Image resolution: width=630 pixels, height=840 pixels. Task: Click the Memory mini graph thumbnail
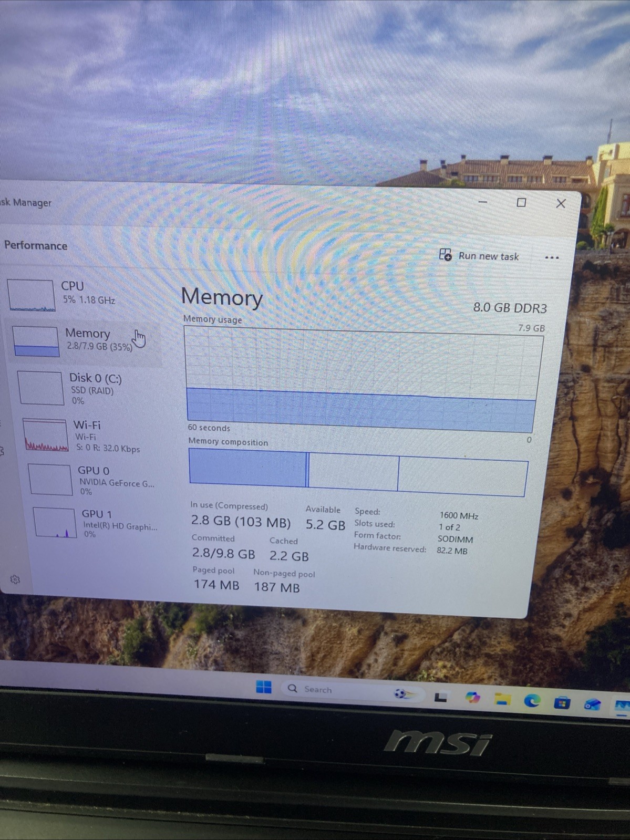36,341
